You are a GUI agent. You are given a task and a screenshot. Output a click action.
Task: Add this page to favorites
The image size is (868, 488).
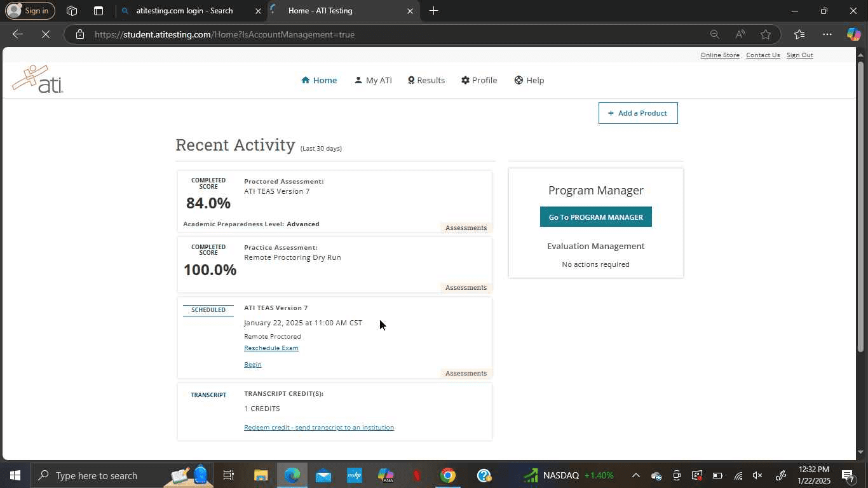[766, 34]
